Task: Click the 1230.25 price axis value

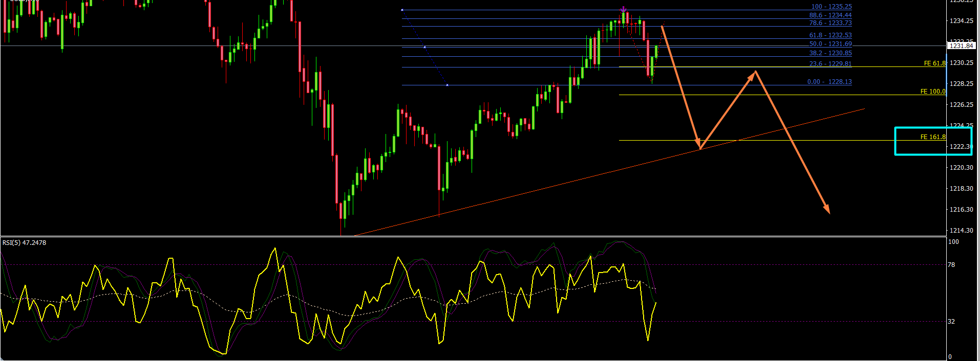Action: (x=961, y=63)
